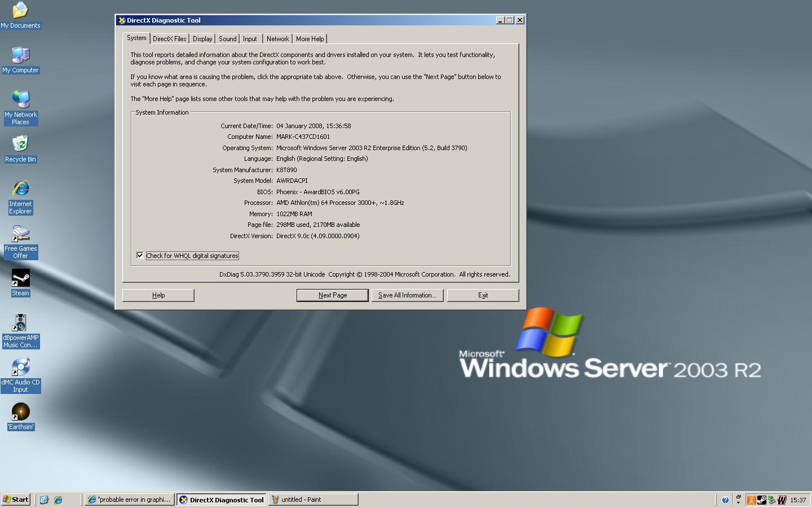Open the Display tab
The image size is (812, 508).
click(x=202, y=39)
